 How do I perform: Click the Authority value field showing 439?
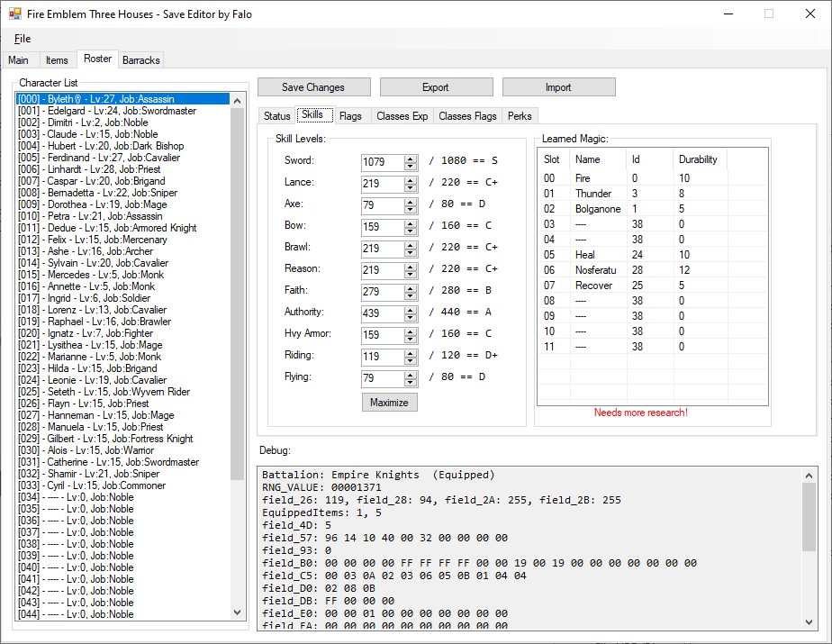(383, 313)
